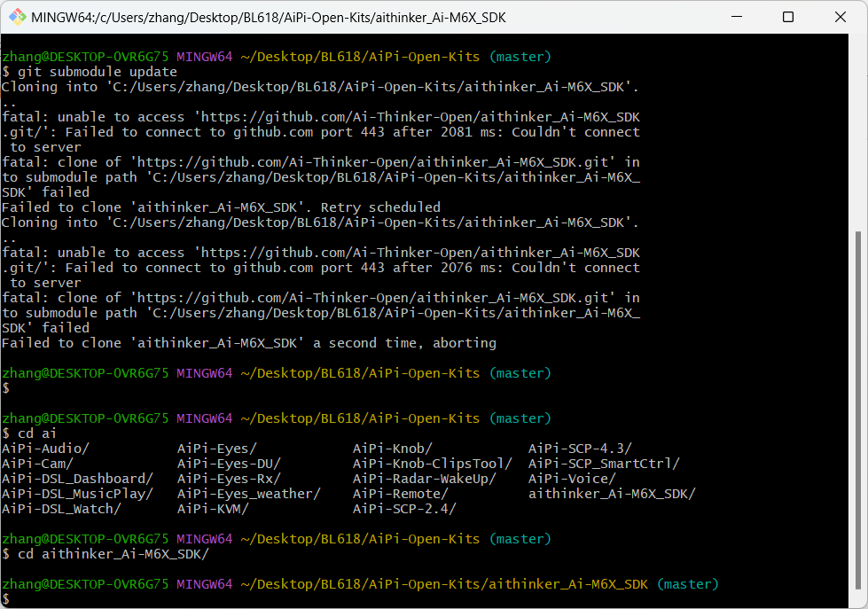Screen dimensions: 868x609
Task: Click the 'AiPi-Cam/' directory entry
Action: pyautogui.click(x=37, y=464)
